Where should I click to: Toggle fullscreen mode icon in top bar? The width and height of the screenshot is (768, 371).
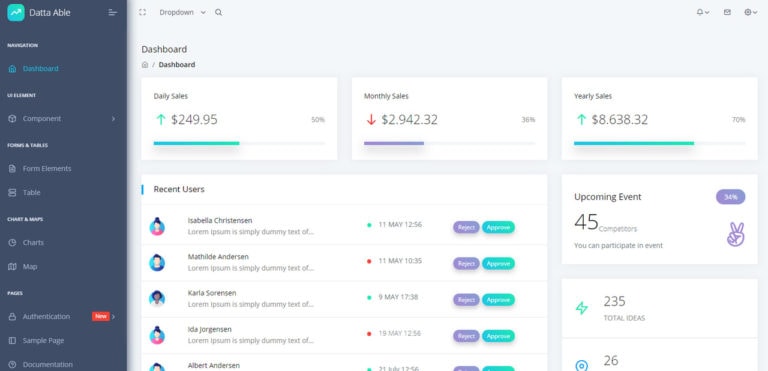(143, 12)
